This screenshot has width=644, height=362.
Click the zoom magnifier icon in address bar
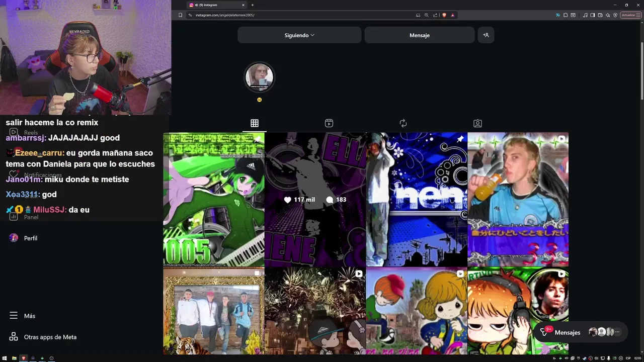pos(427,15)
